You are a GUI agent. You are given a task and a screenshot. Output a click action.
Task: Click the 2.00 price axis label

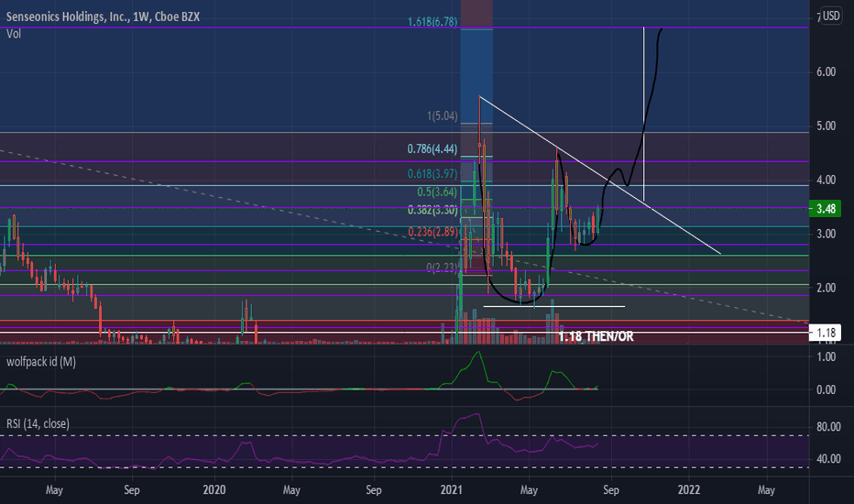point(826,288)
